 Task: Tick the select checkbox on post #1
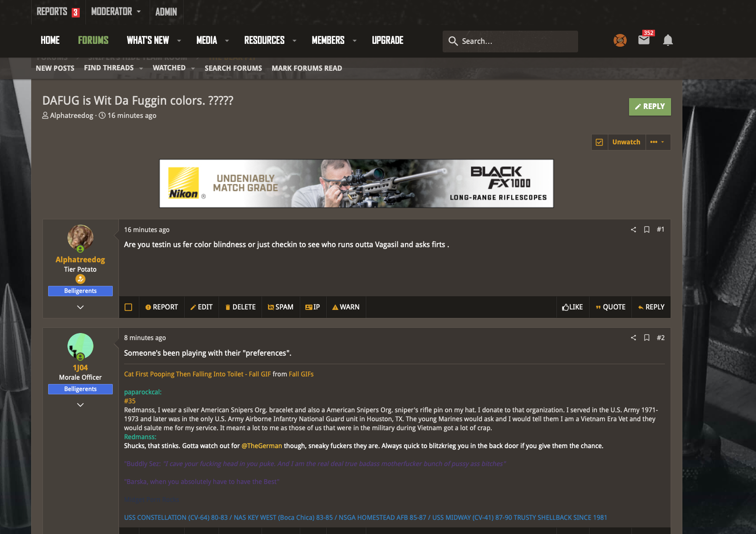click(x=128, y=307)
